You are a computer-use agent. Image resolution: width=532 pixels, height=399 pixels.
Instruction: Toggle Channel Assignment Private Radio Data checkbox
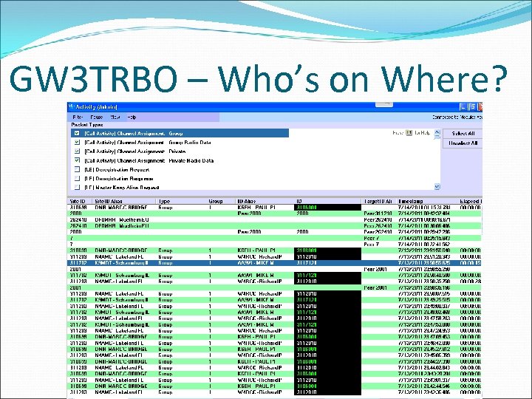coord(77,160)
